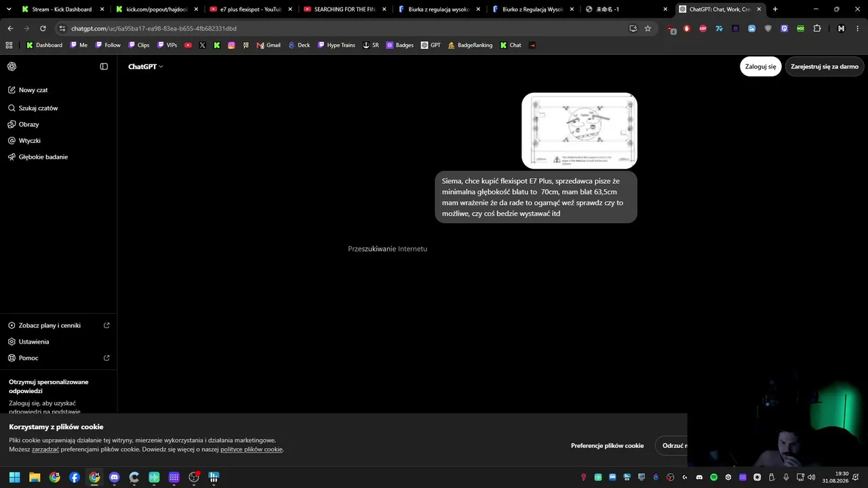Image resolution: width=868 pixels, height=488 pixels.
Task: Reload the page
Action: (43, 28)
